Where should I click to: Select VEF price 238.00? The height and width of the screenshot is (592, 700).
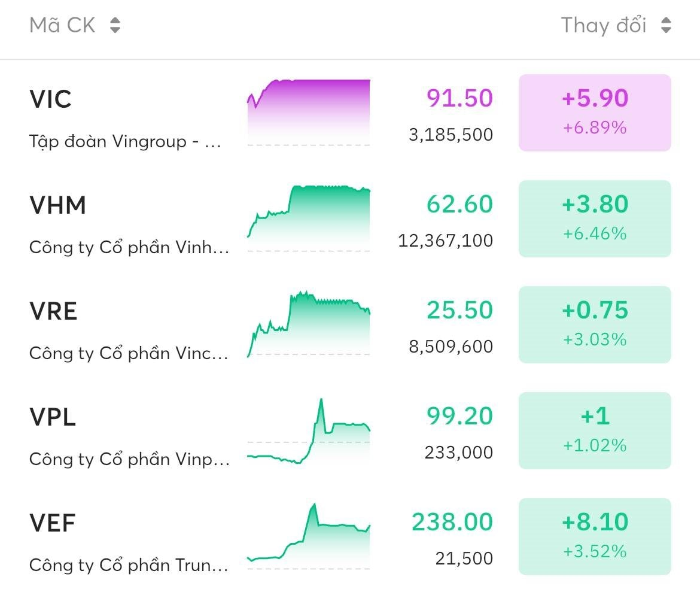point(452,522)
